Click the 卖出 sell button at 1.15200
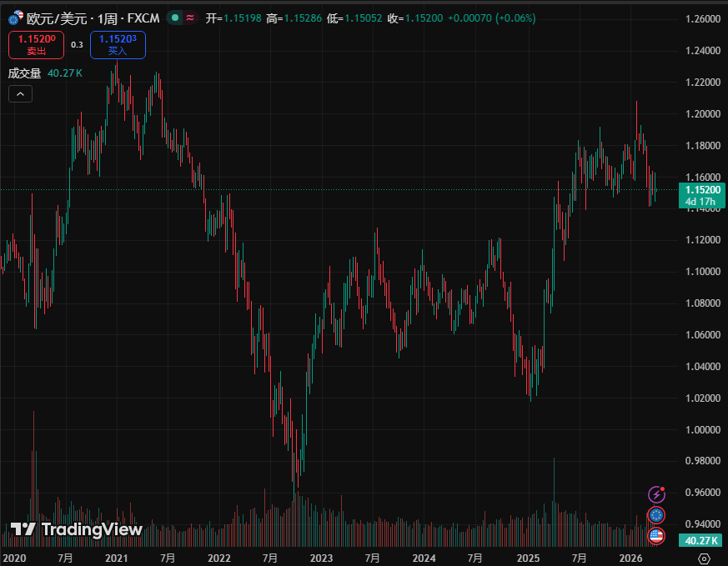The width and height of the screenshot is (728, 566). click(36, 45)
